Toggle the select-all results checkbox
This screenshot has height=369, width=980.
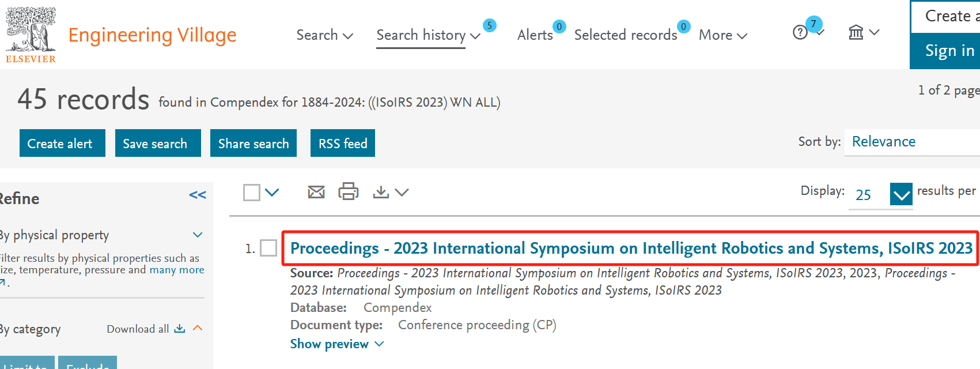[252, 193]
